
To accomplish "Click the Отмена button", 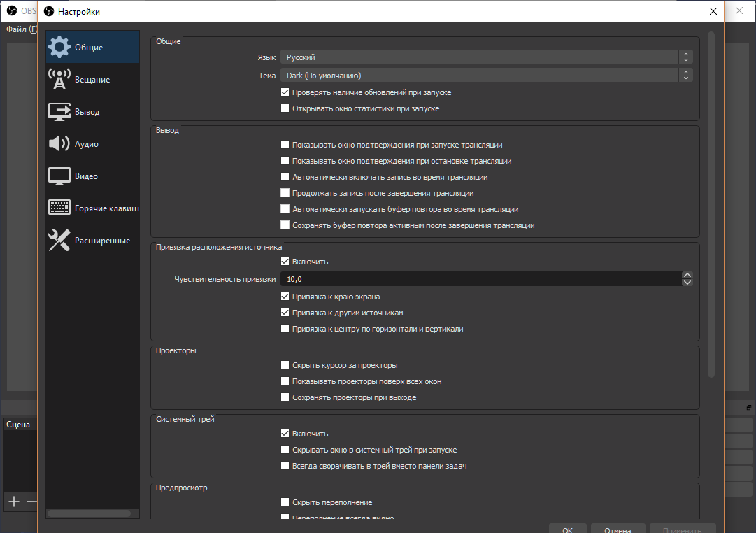I will point(618,529).
